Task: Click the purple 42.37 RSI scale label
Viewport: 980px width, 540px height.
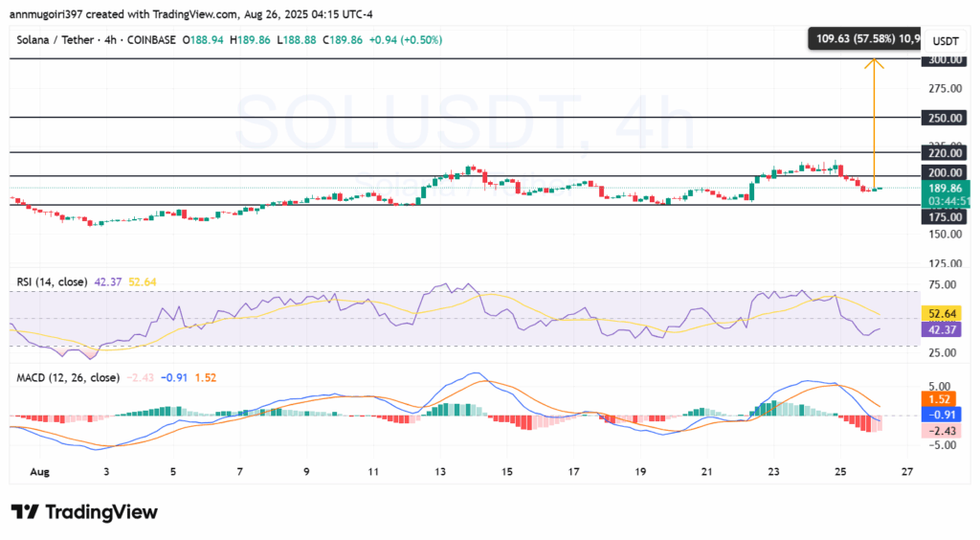Action: (x=943, y=329)
